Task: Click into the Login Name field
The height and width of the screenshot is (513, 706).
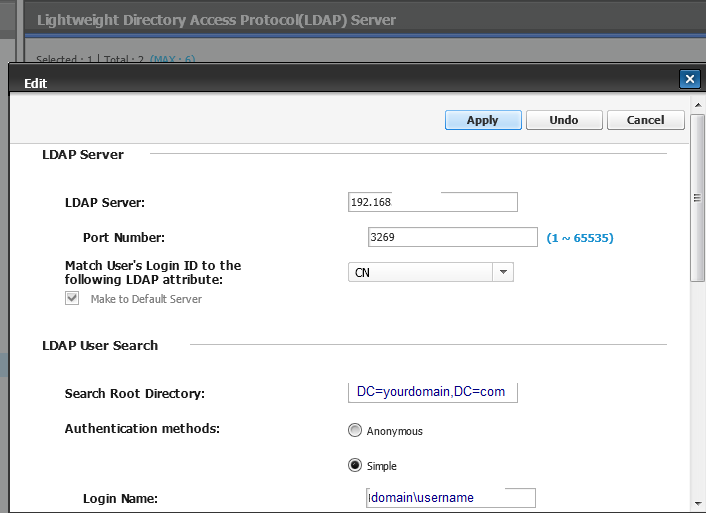Action: click(x=451, y=497)
